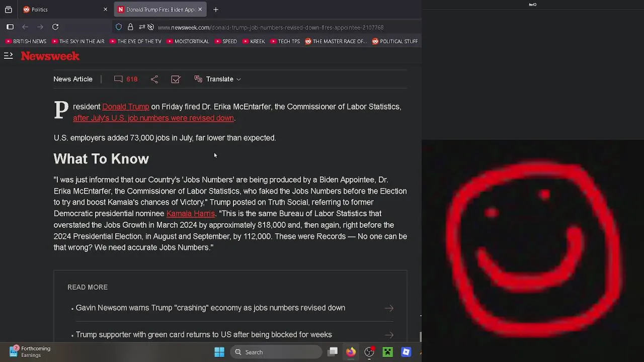
Task: Click the News Article label
Action: [x=73, y=79]
